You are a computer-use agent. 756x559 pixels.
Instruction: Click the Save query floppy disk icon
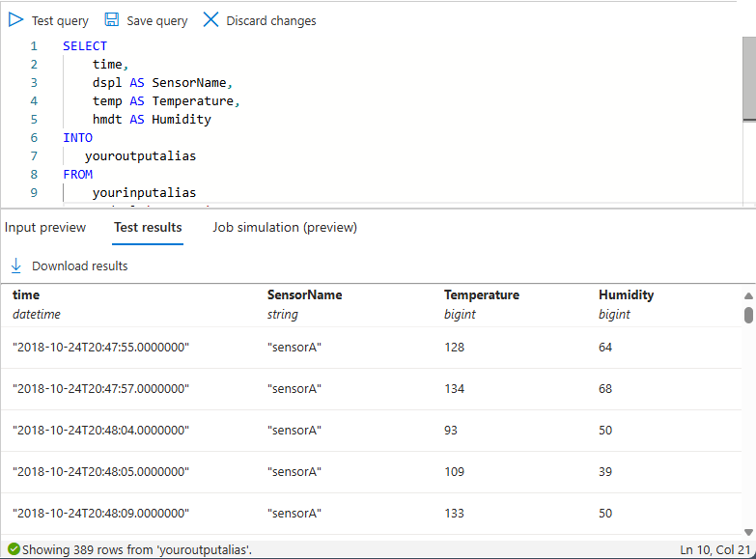pos(112,19)
